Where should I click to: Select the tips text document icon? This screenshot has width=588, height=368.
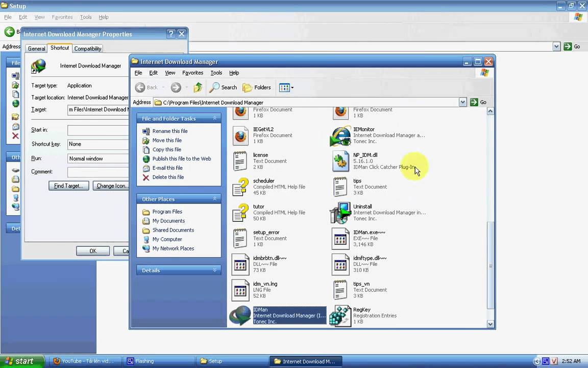pyautogui.click(x=340, y=187)
